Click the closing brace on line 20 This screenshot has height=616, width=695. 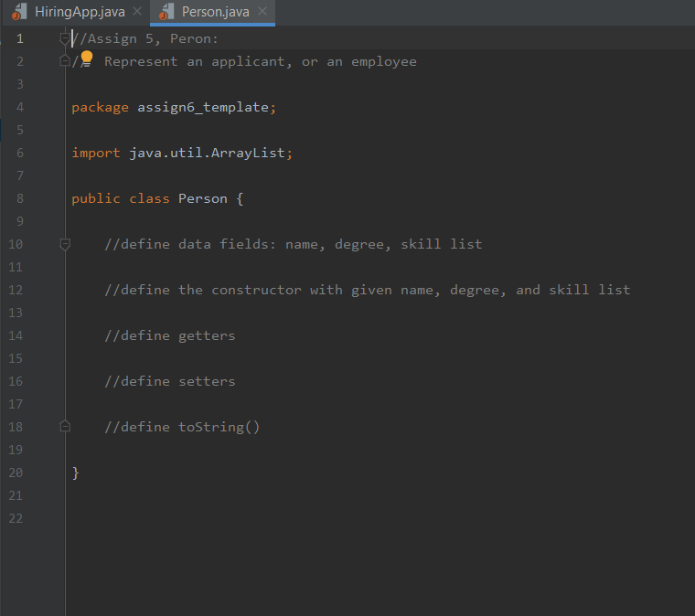point(75,473)
